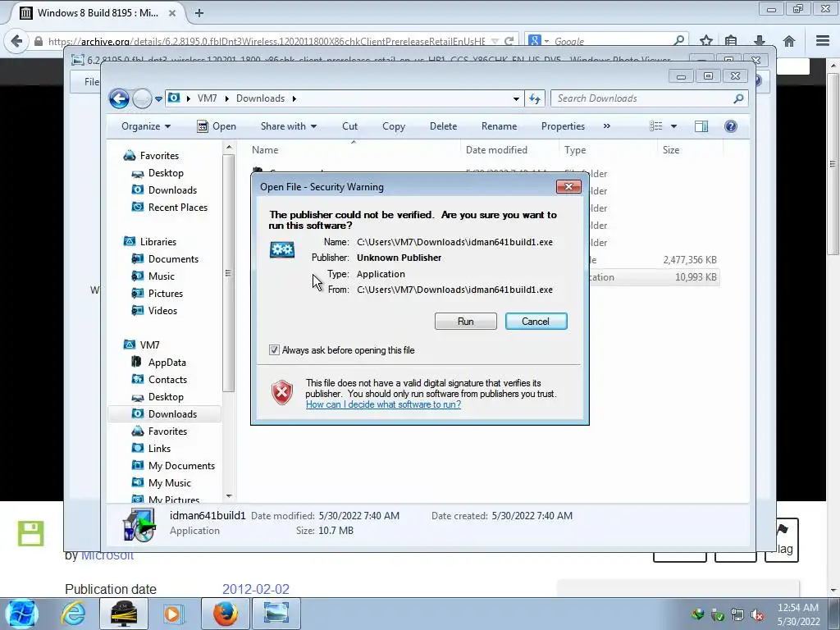Click muted volume icon in system tray
This screenshot has width=840, height=630.
point(757,615)
